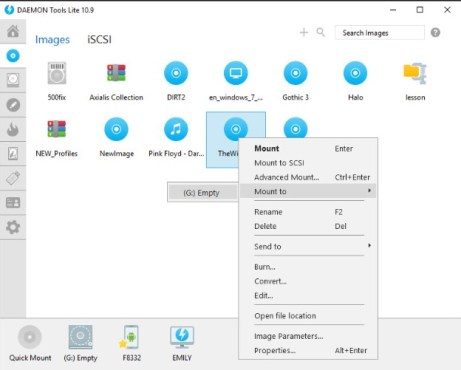Open Settings gear in sidebar
Screen dimensions: 461x370
click(x=13, y=227)
